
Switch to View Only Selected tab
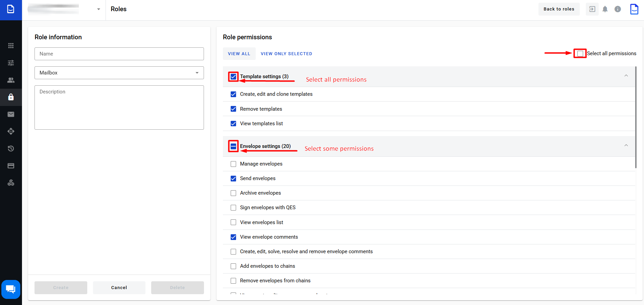pyautogui.click(x=286, y=54)
